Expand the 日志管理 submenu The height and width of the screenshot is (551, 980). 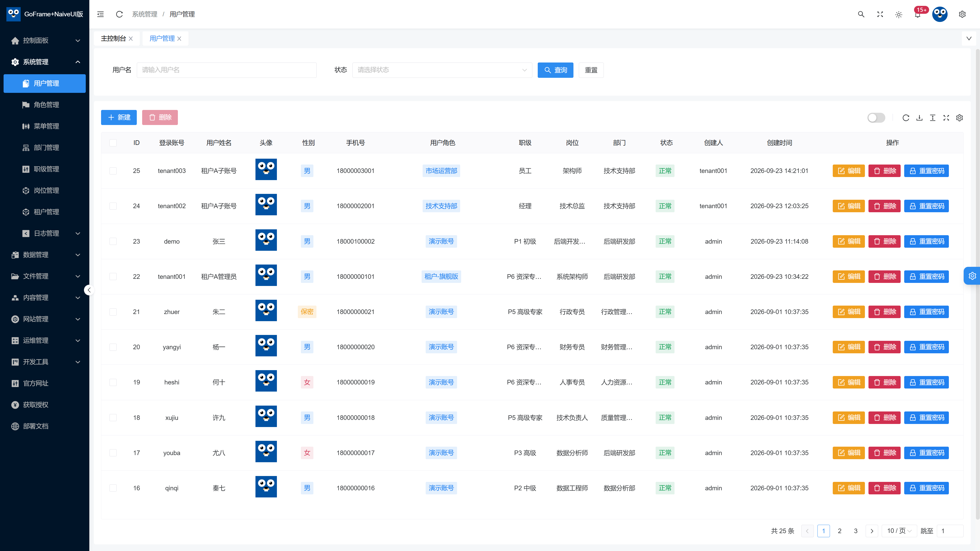44,233
